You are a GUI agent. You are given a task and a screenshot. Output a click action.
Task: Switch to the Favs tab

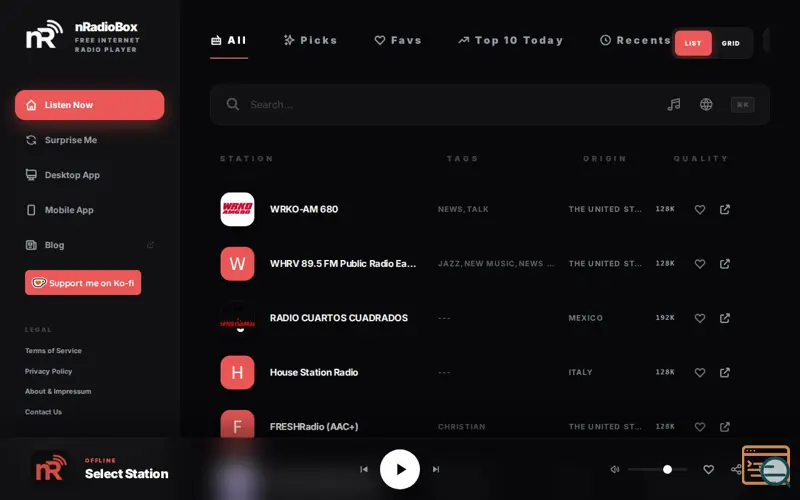(x=398, y=40)
